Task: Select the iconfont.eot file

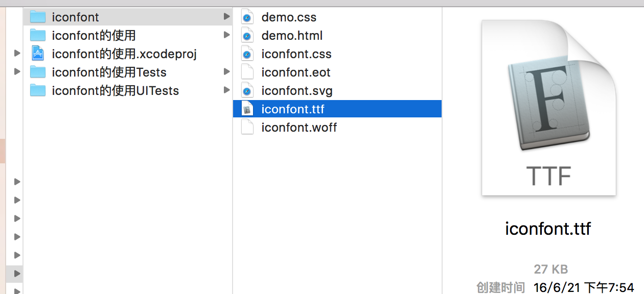Action: 296,72
